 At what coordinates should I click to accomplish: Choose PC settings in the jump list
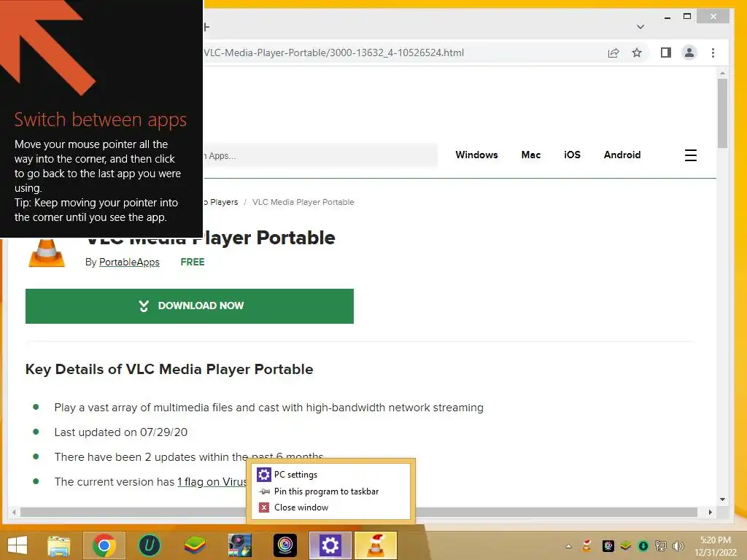[x=330, y=474]
